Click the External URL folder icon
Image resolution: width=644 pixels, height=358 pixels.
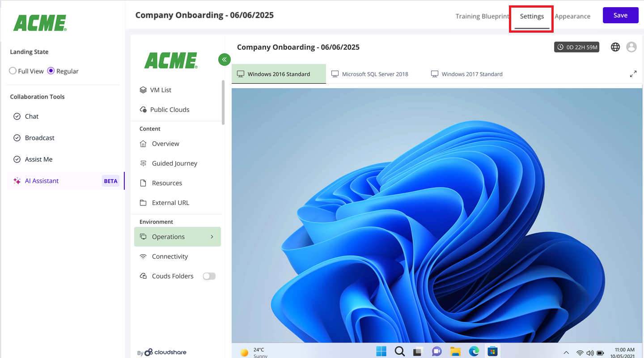(x=143, y=203)
